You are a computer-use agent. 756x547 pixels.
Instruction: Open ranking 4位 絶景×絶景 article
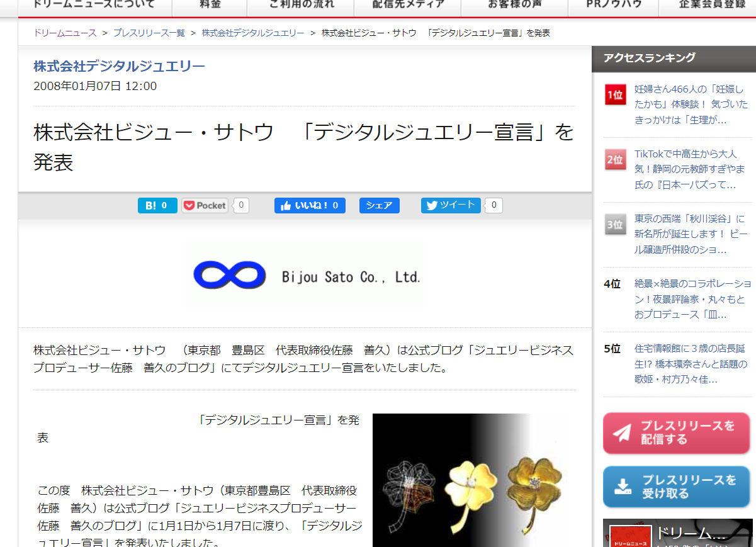[692, 299]
